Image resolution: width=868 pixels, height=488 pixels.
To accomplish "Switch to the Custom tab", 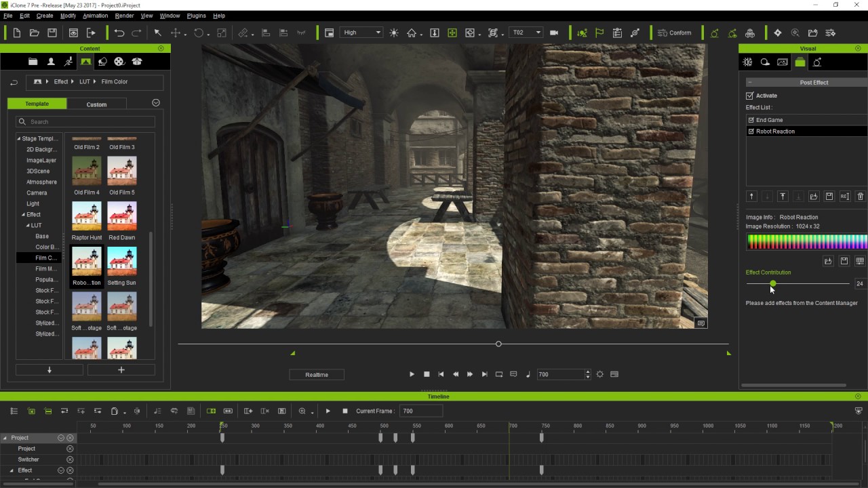I will tap(96, 104).
